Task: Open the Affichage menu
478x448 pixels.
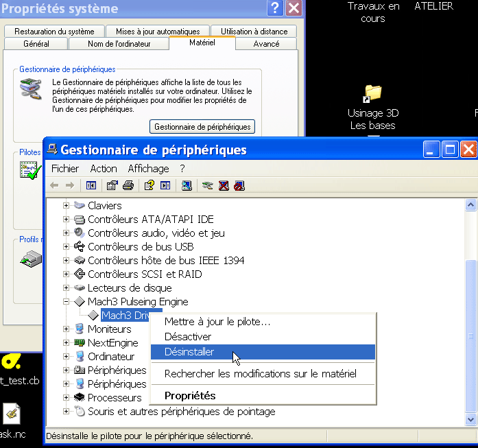Action: pyautogui.click(x=148, y=169)
